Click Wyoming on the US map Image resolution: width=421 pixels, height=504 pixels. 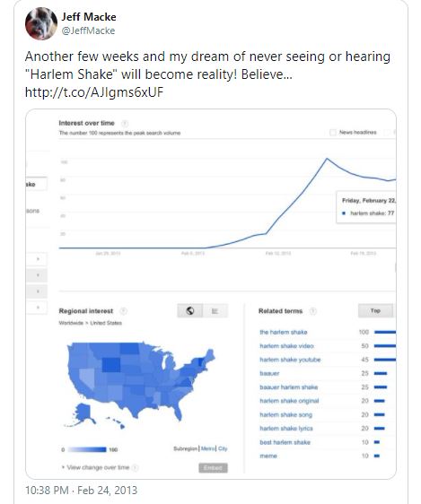coord(111,365)
